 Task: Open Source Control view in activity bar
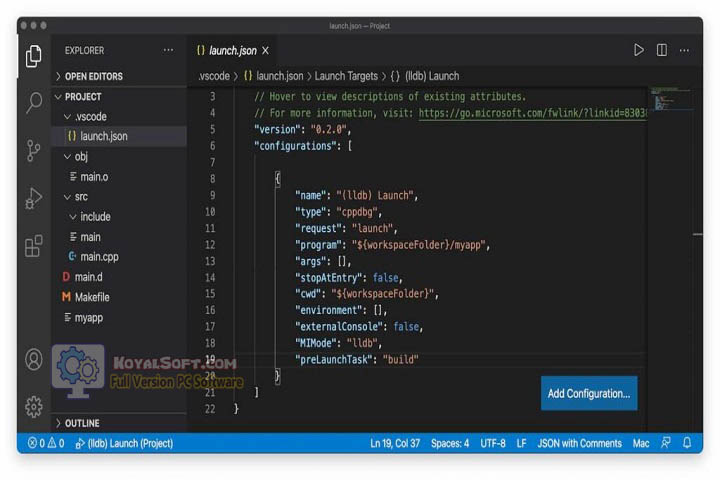click(33, 151)
